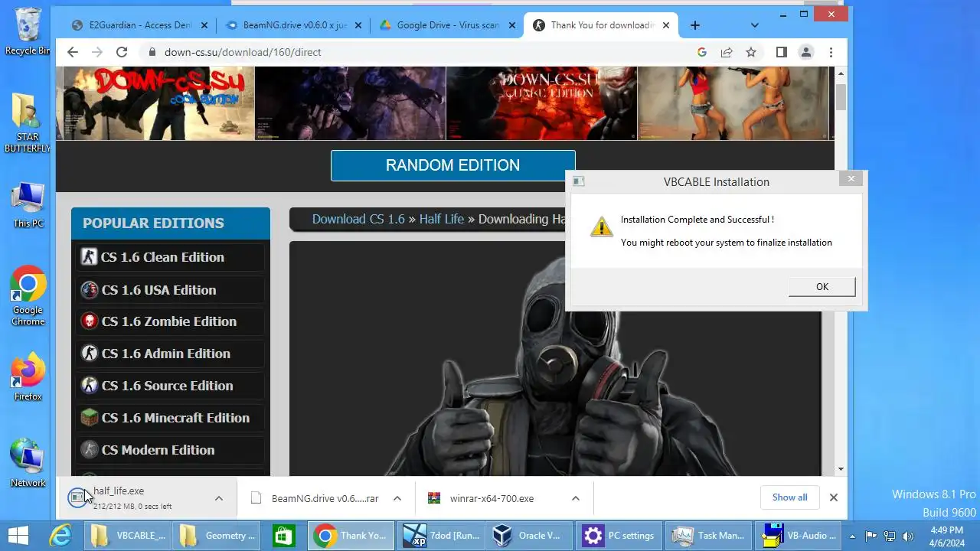The width and height of the screenshot is (980, 551).
Task: Open Chrome's three-dot menu
Action: point(831,52)
